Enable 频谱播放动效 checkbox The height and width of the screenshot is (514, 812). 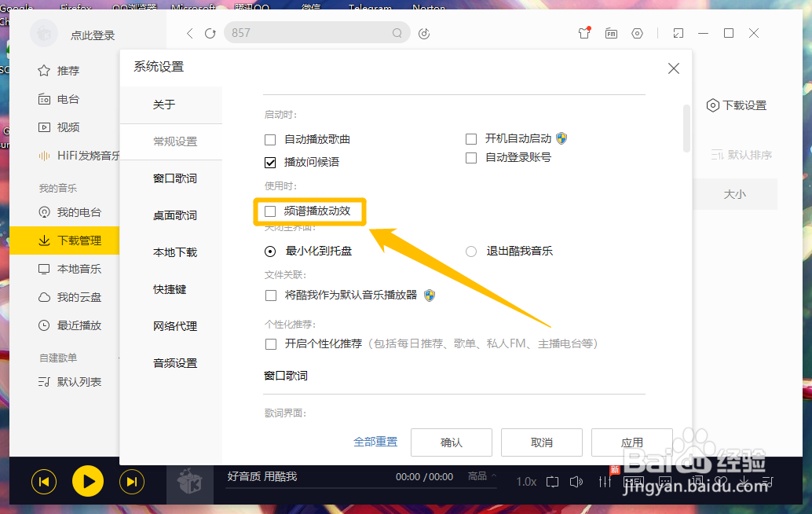[x=270, y=211]
